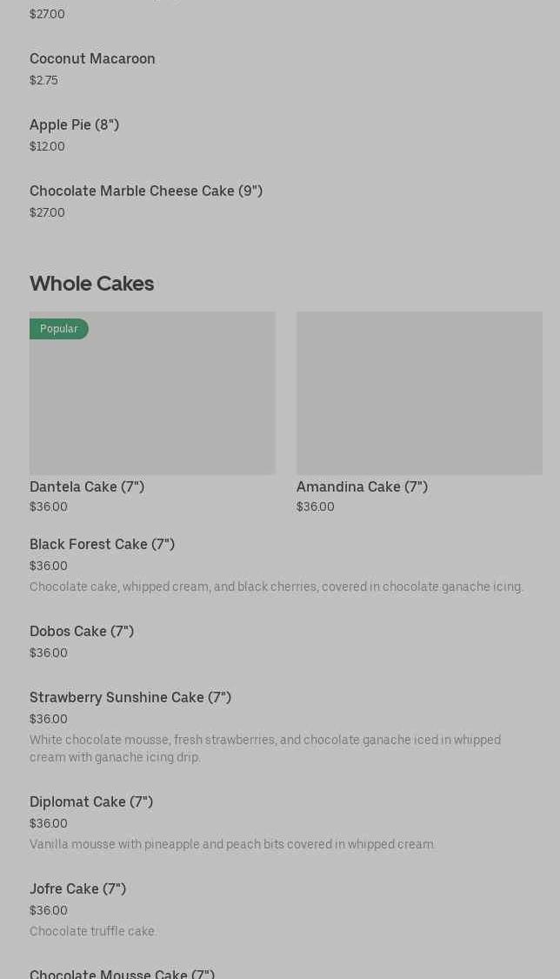
Task: Click the white chocolate mousse description
Action: click(x=264, y=748)
